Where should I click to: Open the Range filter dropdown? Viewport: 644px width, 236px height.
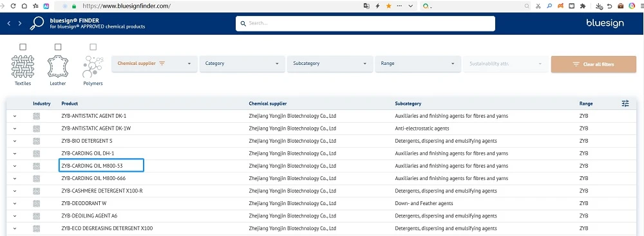(418, 64)
